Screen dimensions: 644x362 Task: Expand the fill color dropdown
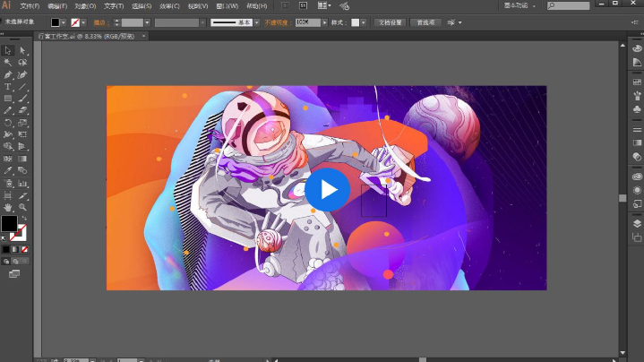pyautogui.click(x=64, y=22)
